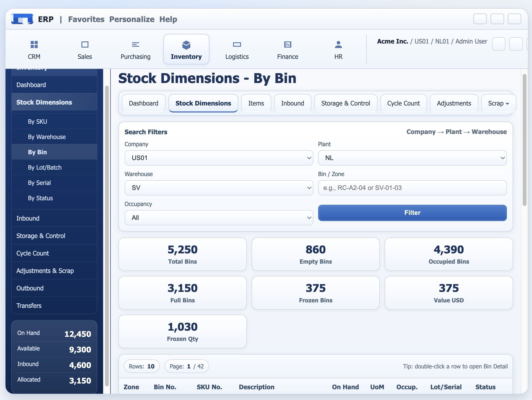Click the Total Bins 5,250 card
532x400 pixels.
click(183, 255)
